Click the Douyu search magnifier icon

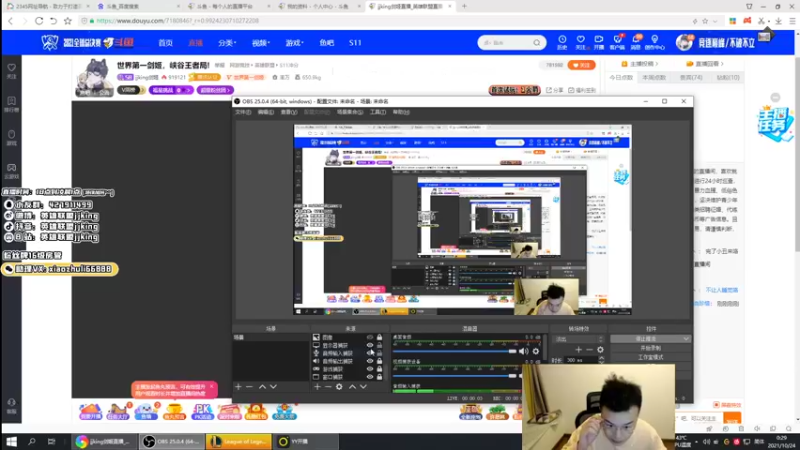537,43
